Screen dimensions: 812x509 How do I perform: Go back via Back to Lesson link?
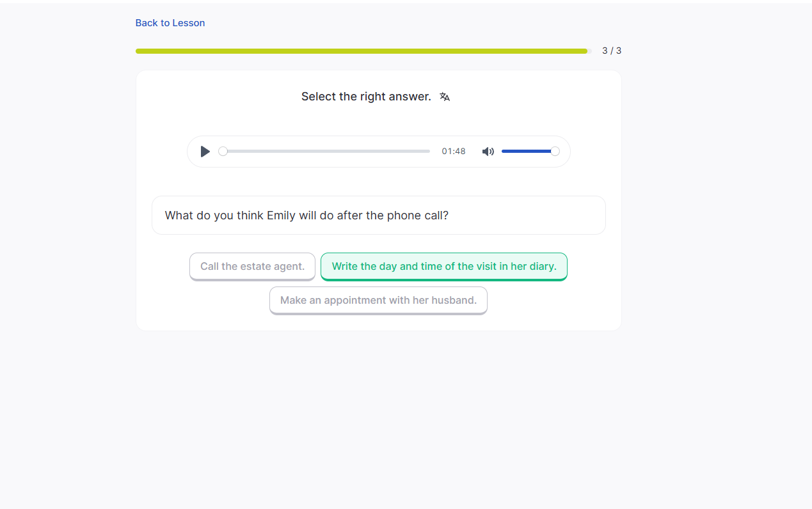tap(170, 23)
